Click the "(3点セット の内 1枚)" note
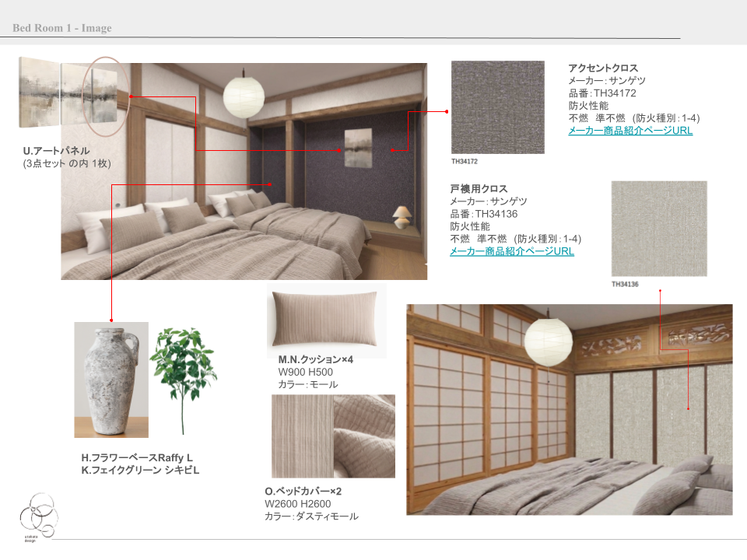 coord(67,164)
